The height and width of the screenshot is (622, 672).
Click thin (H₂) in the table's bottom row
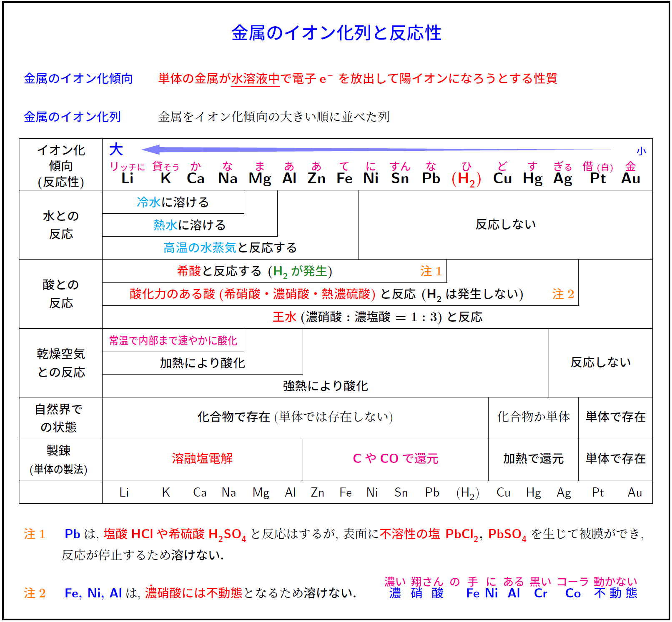click(x=468, y=493)
